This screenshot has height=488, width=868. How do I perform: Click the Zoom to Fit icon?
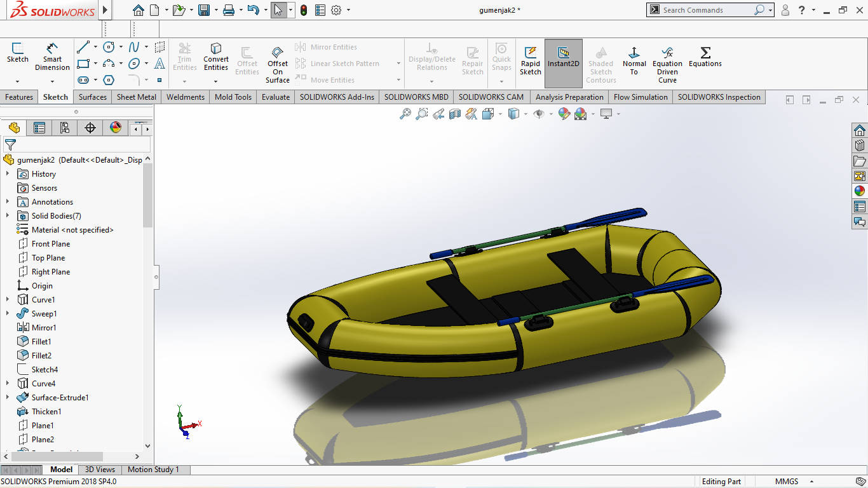tap(405, 114)
